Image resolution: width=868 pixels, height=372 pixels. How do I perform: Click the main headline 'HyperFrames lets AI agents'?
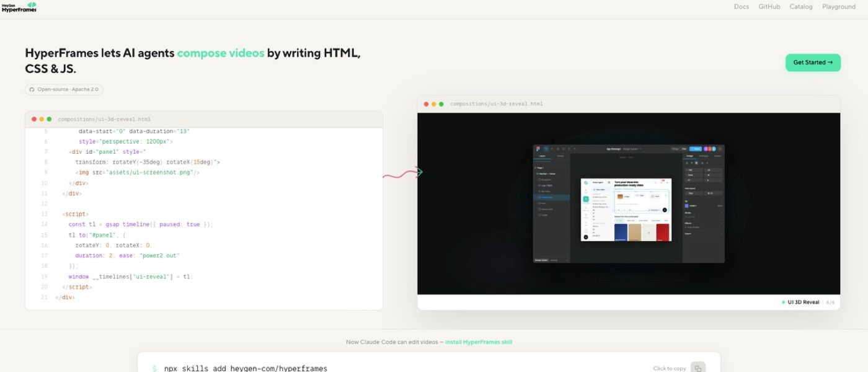99,53
